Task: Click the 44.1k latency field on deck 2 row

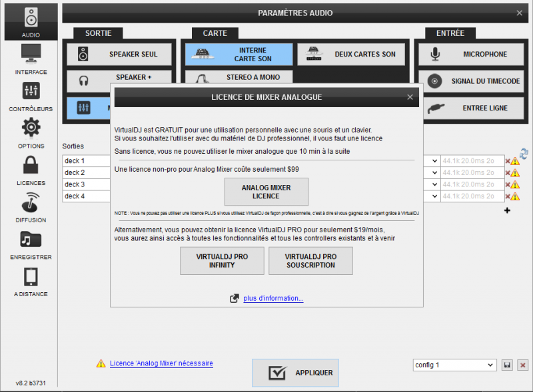Action: click(x=472, y=172)
